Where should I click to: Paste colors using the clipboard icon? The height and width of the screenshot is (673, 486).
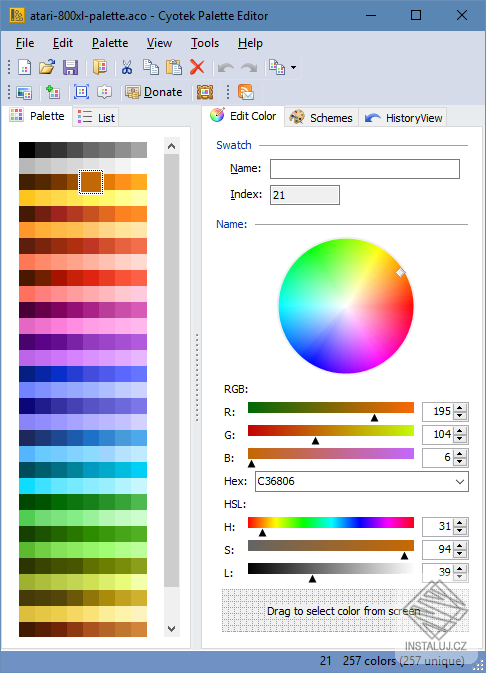coord(174,67)
